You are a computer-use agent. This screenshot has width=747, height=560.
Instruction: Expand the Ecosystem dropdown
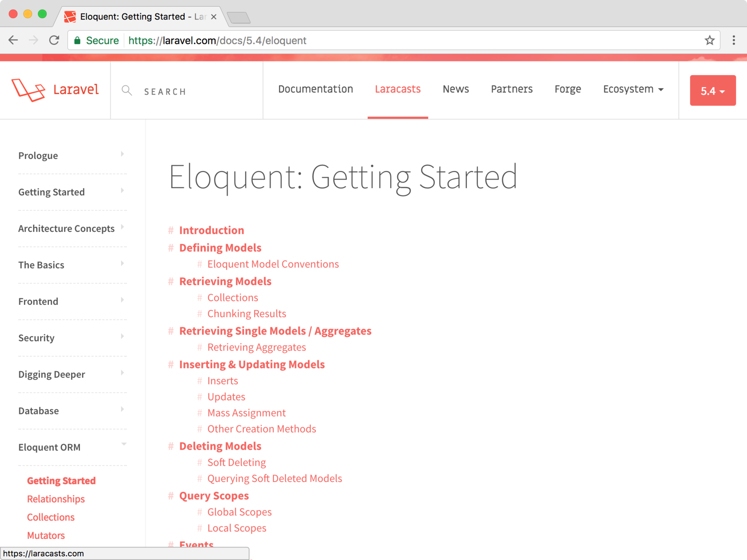point(633,89)
